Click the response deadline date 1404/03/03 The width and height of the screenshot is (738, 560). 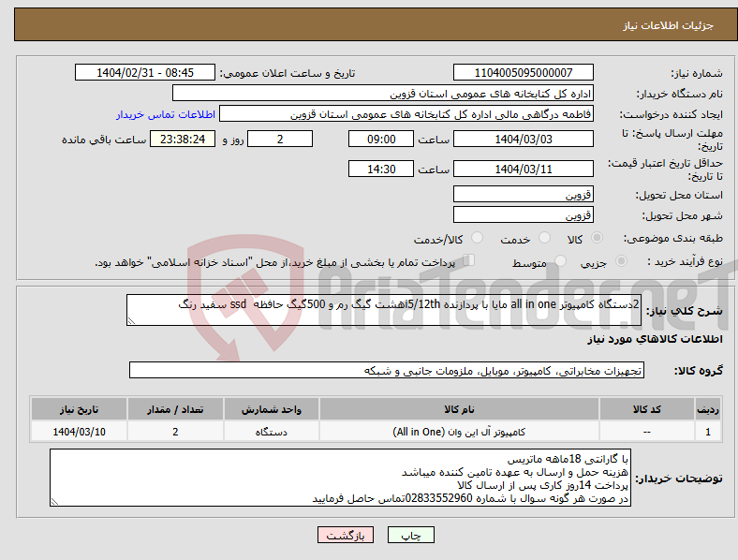(x=524, y=139)
